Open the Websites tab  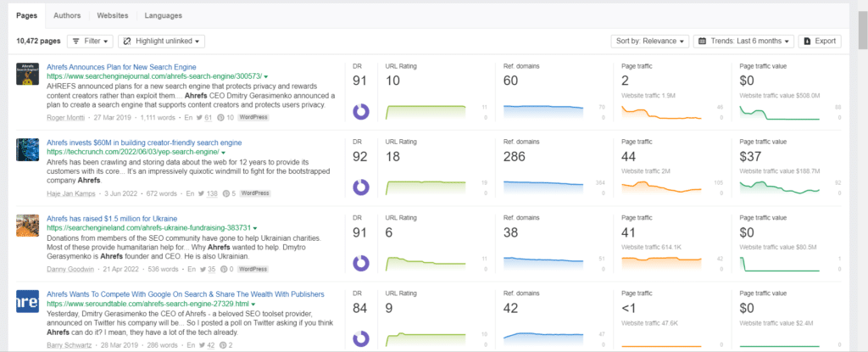(x=113, y=15)
